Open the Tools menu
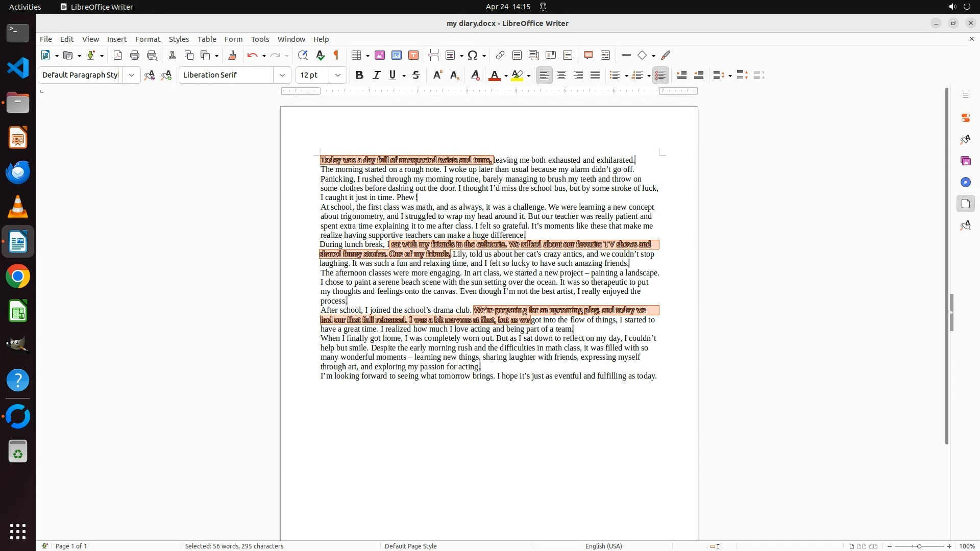980x551 pixels. (x=260, y=39)
